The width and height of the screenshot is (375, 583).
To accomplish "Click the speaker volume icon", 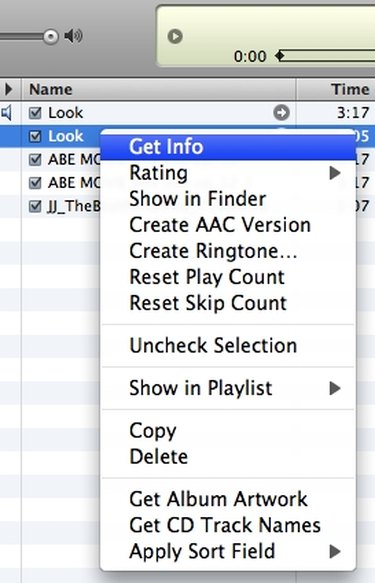I will 73,36.
